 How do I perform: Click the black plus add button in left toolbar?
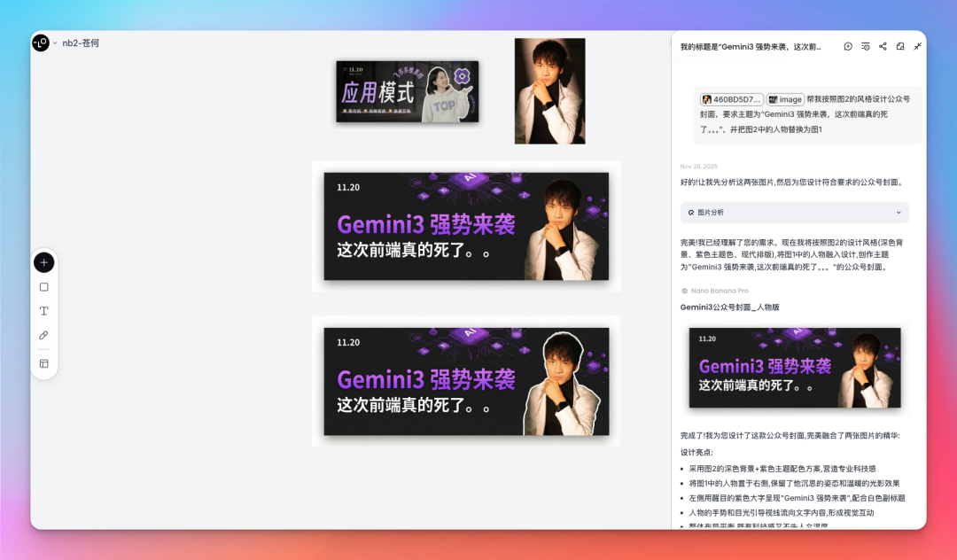tap(44, 262)
